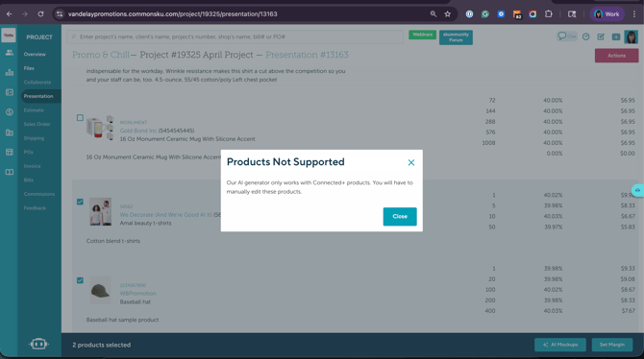Open the t-shirts product thumbnail
The image size is (644, 359).
[x=101, y=212]
